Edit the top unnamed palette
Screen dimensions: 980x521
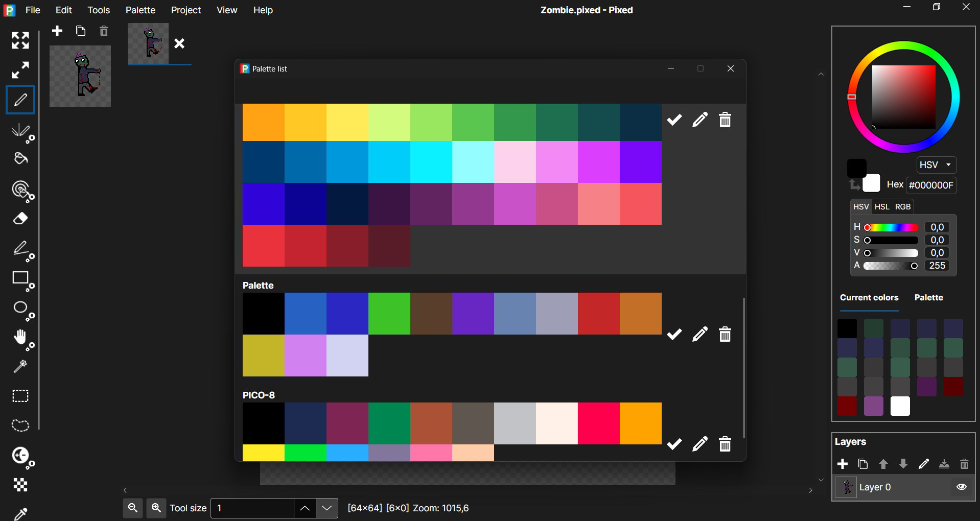[700, 120]
